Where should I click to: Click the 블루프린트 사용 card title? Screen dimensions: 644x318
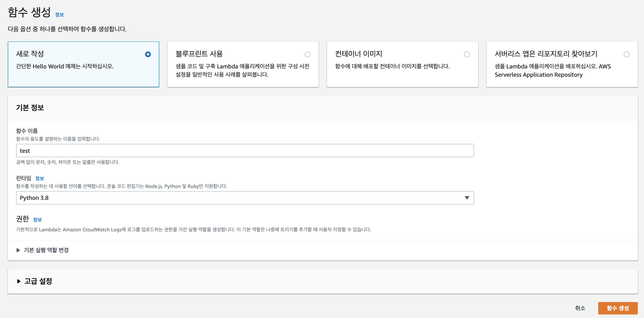pyautogui.click(x=199, y=54)
